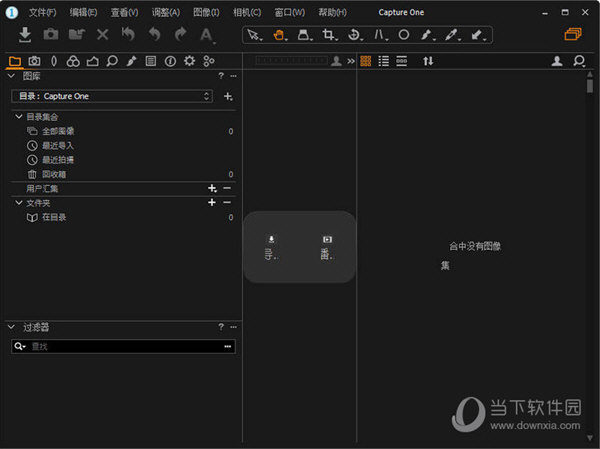Screen dimensions: 600x449
Task: Open the Output gear tool tab
Action: click(189, 61)
